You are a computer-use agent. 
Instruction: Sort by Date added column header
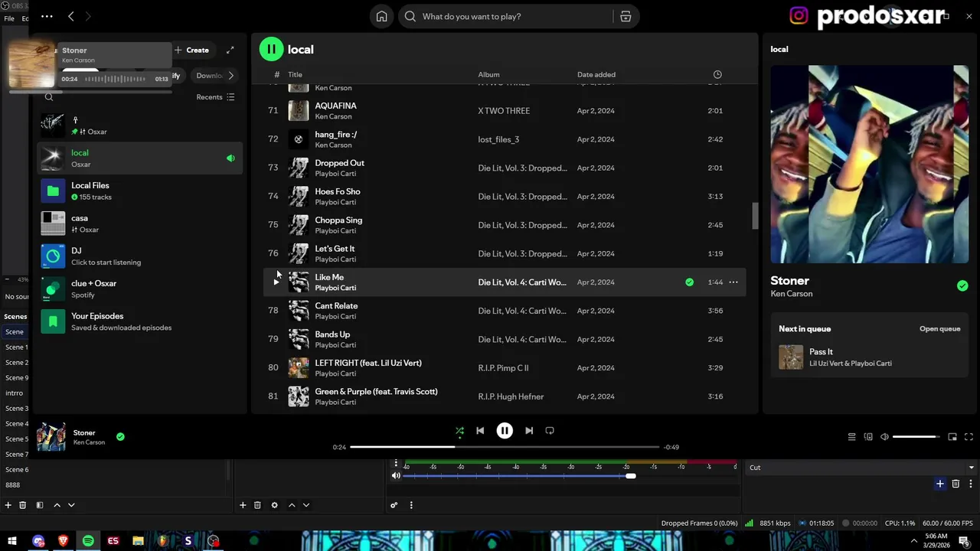pos(596,74)
